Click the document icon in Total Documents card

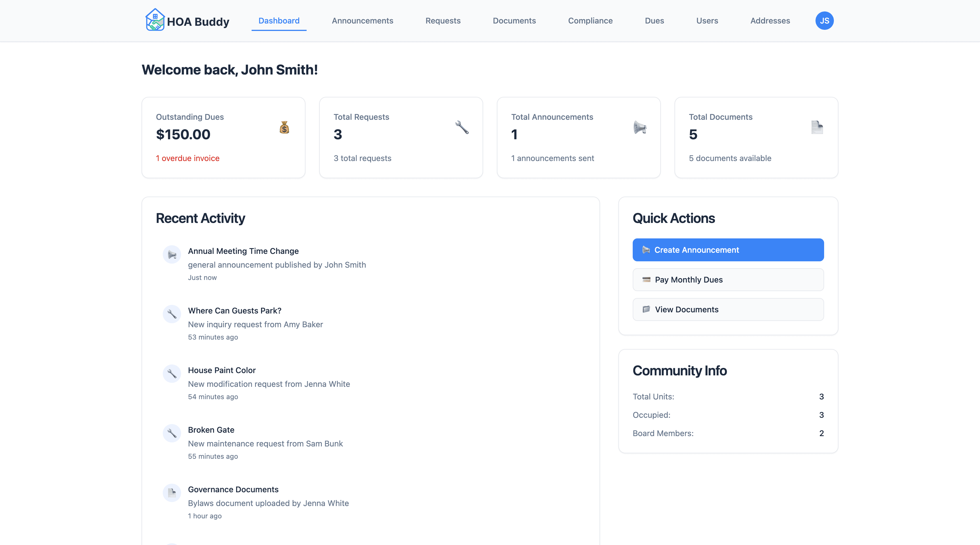(817, 128)
